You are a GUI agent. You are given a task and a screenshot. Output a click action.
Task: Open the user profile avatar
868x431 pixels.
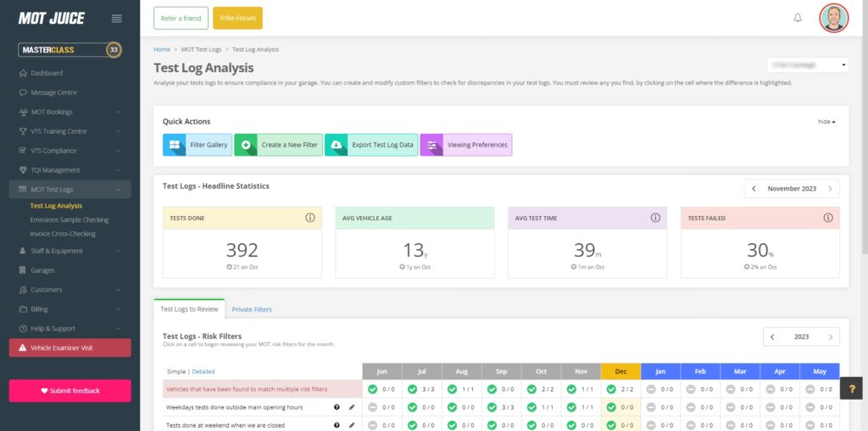point(833,18)
